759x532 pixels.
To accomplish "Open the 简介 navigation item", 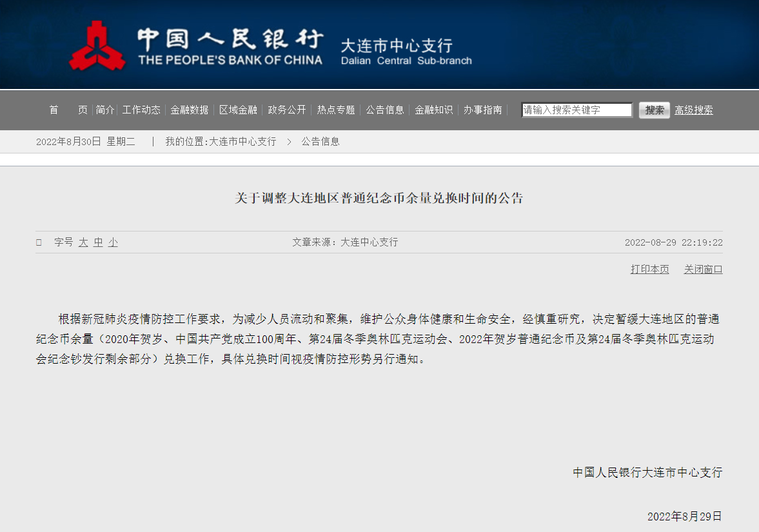I will point(105,110).
